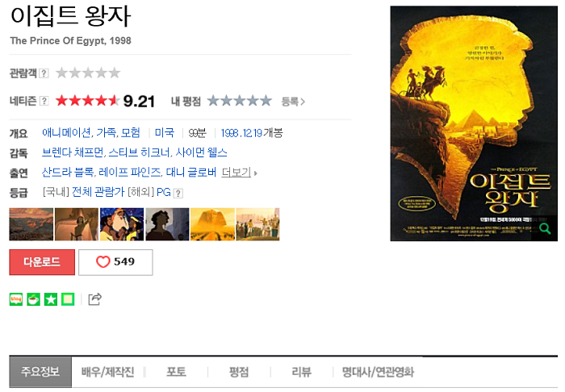Screen dimensions: 565x392
Task: Select the 명대사/연관영화 tab
Action: coord(378,372)
